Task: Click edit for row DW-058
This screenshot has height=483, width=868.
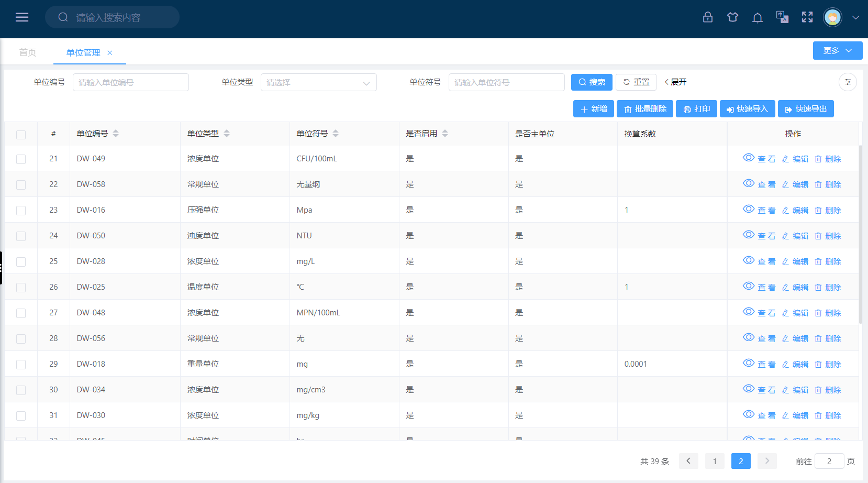Action: pyautogui.click(x=795, y=184)
